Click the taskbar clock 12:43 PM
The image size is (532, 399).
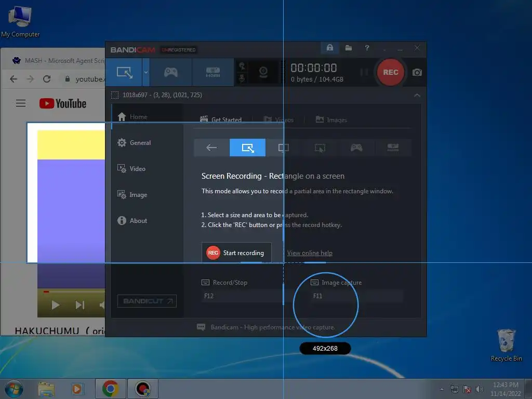click(x=505, y=385)
